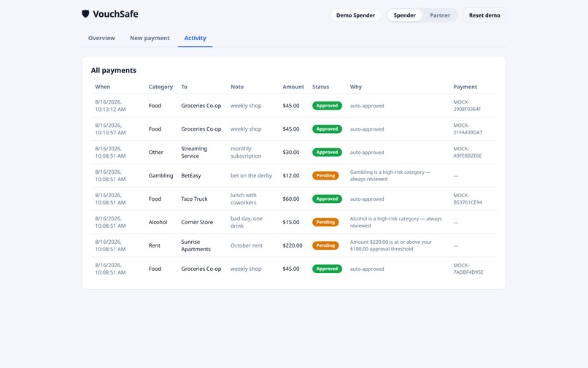Click the $60.00 amount

[x=290, y=199]
